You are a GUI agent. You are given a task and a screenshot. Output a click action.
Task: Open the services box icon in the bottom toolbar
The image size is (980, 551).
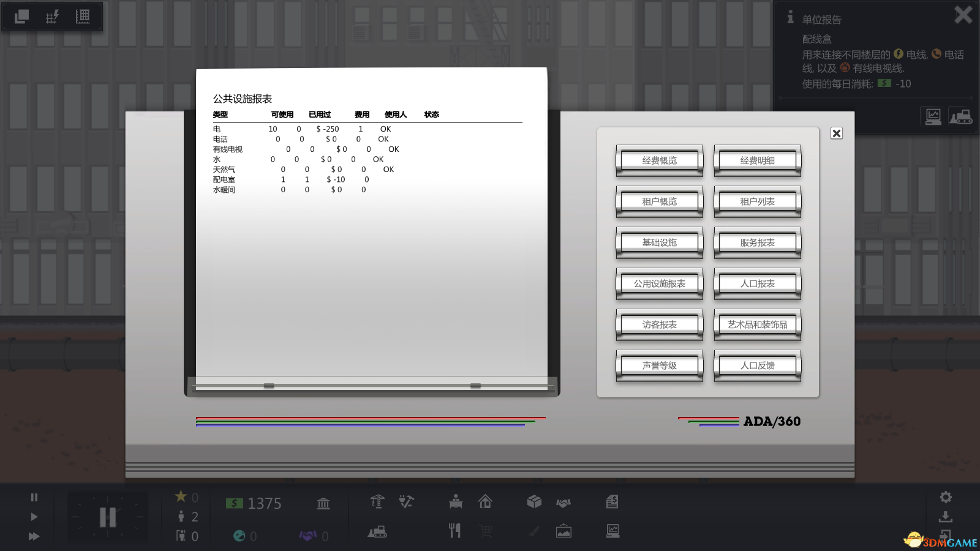534,502
